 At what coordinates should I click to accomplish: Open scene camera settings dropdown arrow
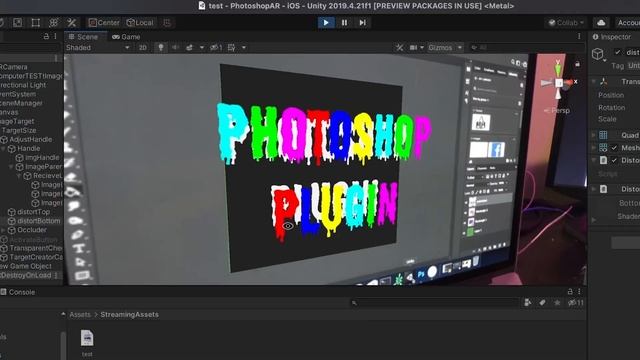422,48
